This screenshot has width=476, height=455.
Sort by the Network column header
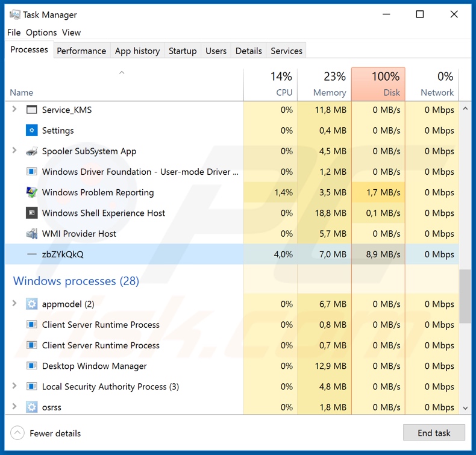click(x=432, y=85)
